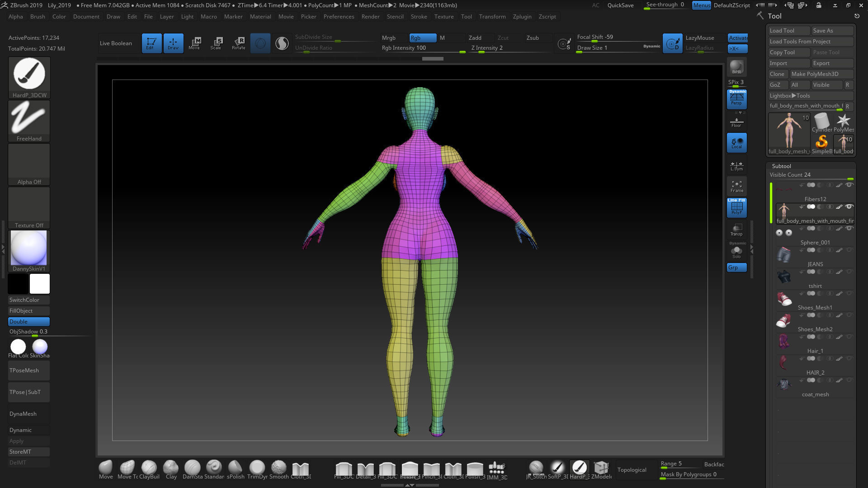The width and height of the screenshot is (868, 488).
Task: Click the QuickSave button
Action: [x=620, y=5]
